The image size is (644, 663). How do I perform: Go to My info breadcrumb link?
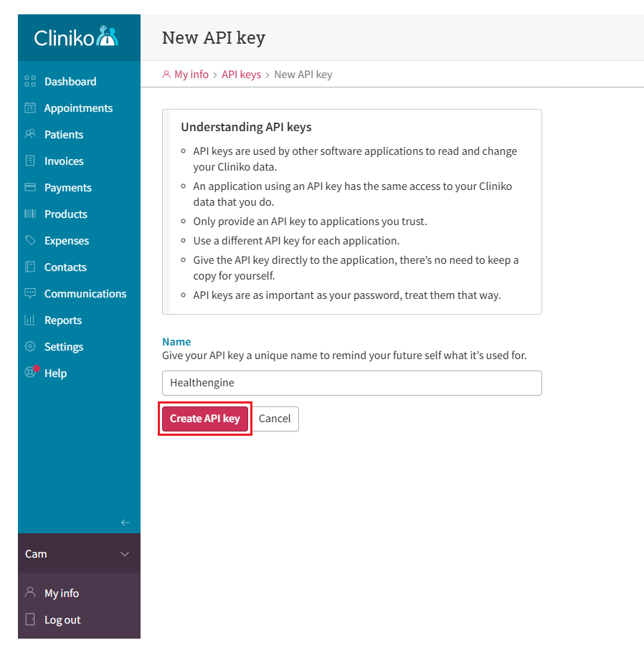(191, 75)
